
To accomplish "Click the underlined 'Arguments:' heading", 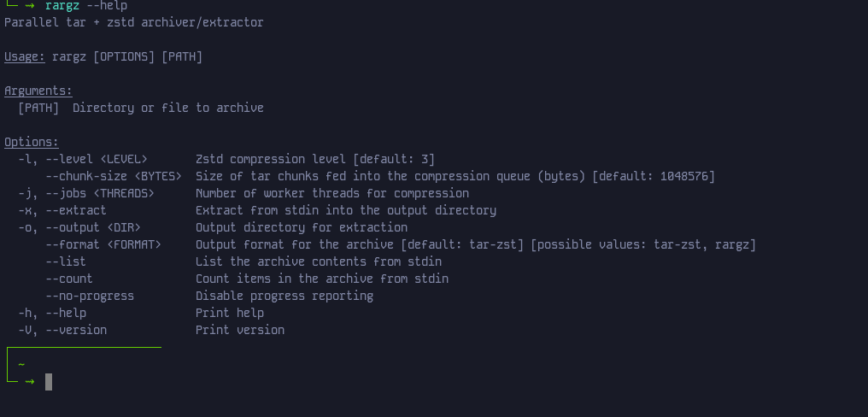I will point(38,91).
